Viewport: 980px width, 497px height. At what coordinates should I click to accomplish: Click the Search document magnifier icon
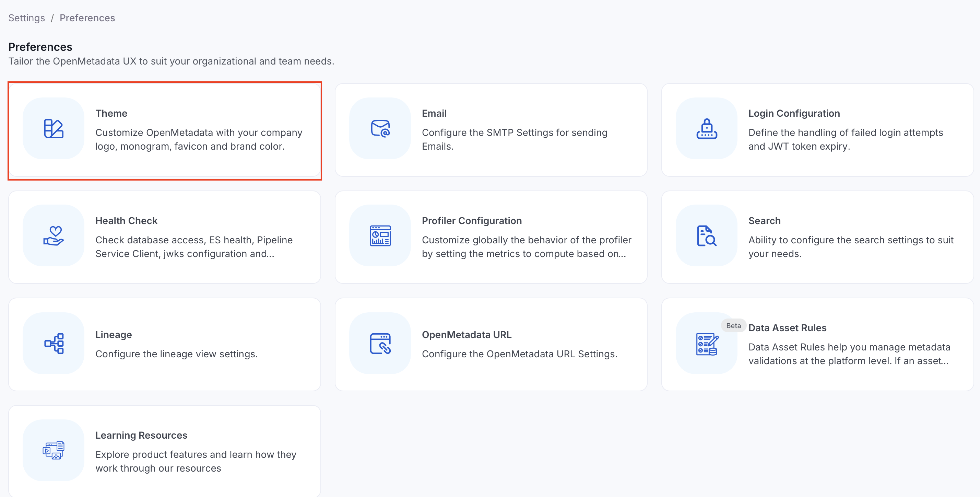click(707, 236)
